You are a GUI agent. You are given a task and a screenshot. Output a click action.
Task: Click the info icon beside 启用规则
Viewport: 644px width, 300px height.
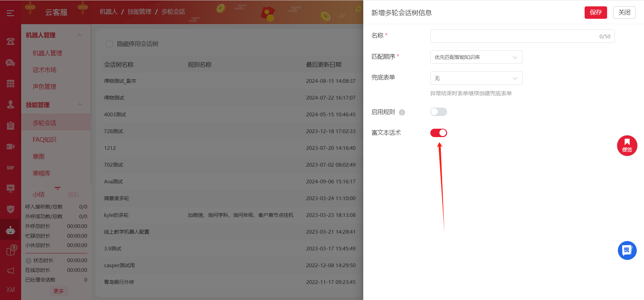coord(402,113)
